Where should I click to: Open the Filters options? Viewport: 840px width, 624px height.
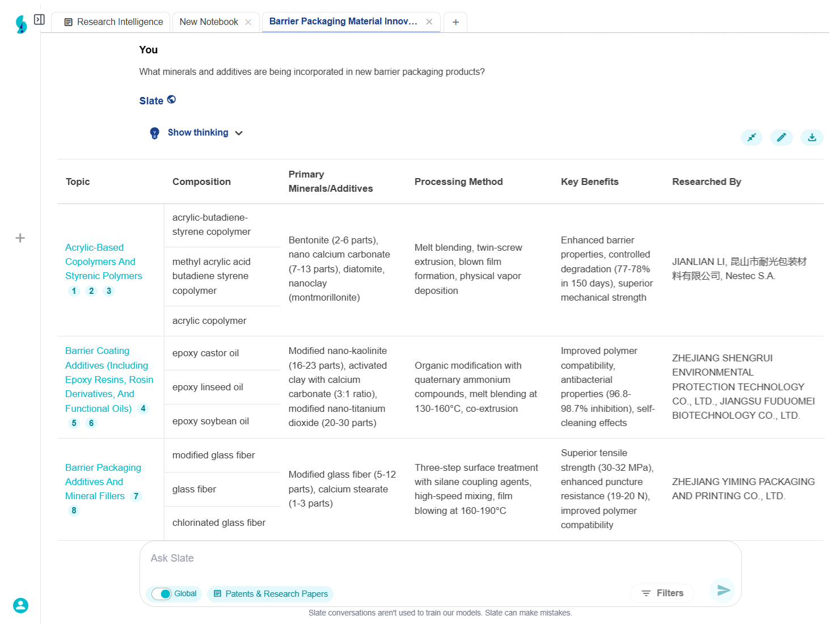coord(662,593)
